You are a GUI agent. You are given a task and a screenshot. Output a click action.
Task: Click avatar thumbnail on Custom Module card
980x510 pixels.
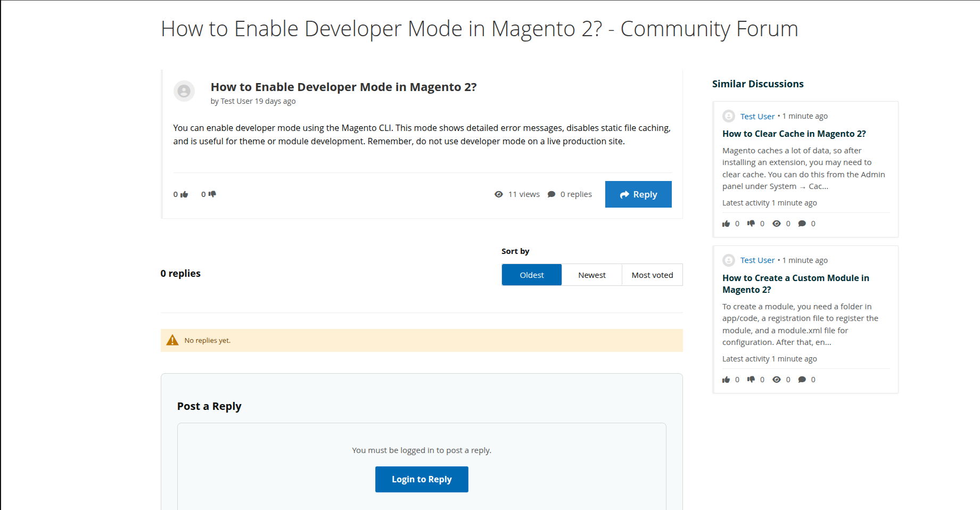point(729,260)
